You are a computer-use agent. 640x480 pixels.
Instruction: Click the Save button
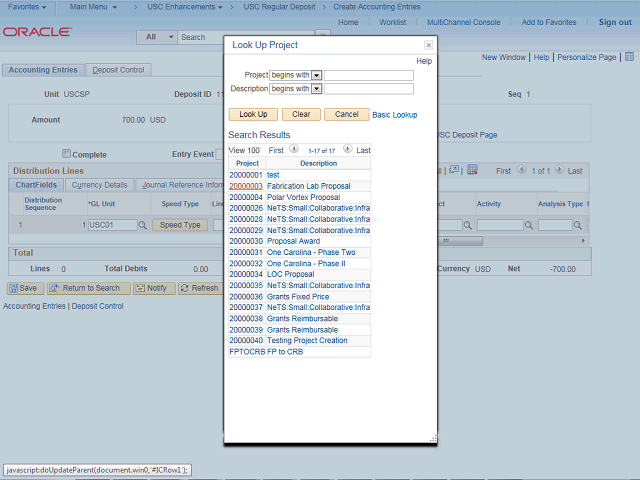click(x=25, y=289)
